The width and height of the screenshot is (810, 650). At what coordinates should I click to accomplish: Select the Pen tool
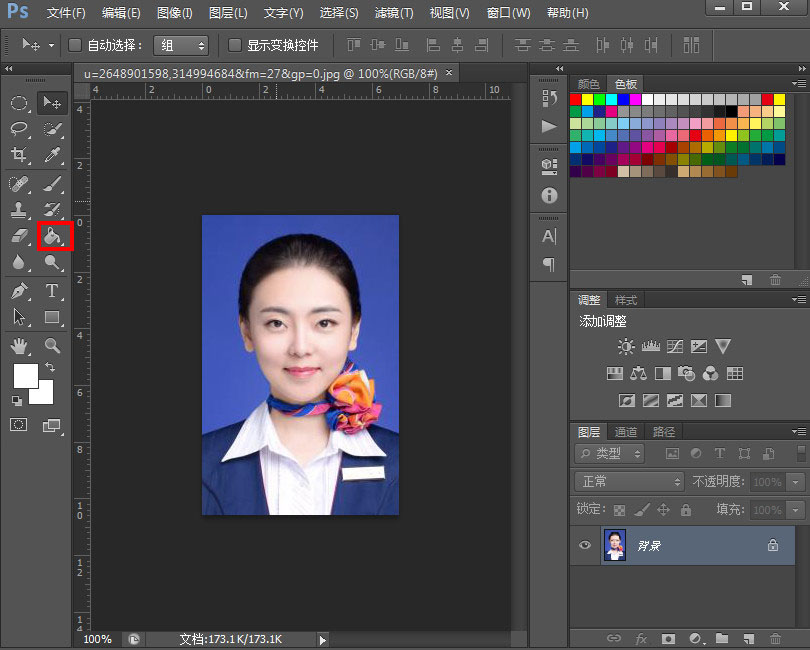(x=19, y=291)
